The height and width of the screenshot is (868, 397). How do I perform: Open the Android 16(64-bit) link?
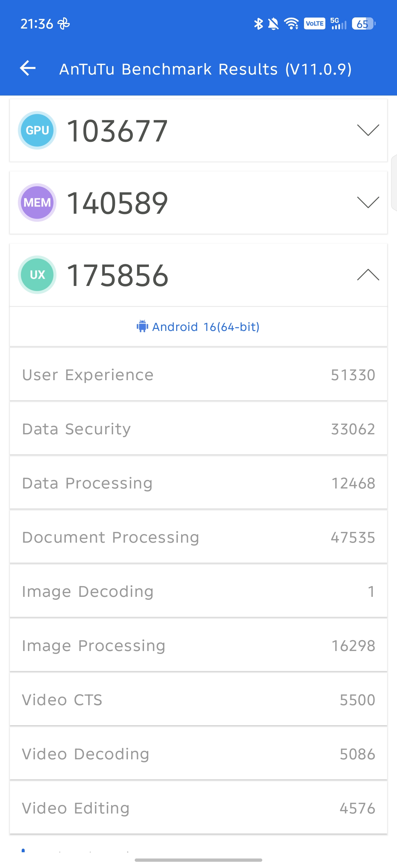tap(205, 327)
